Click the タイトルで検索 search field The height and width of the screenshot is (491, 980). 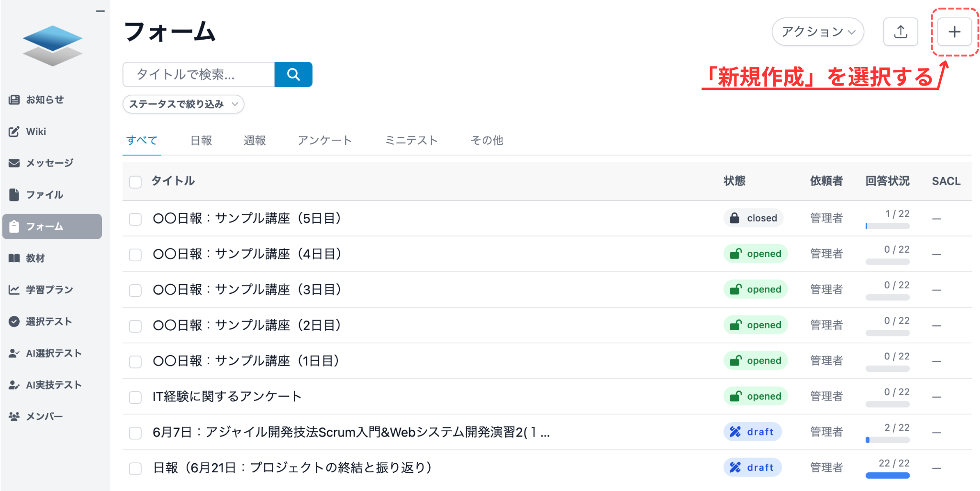[198, 75]
